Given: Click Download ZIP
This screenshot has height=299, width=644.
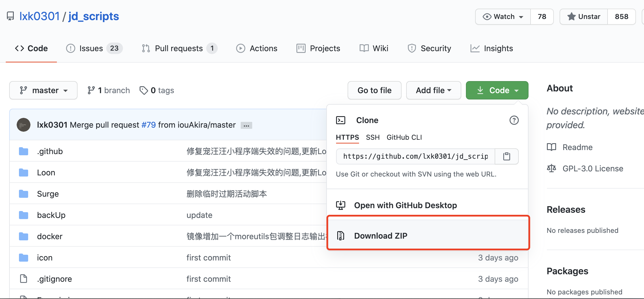Looking at the screenshot, I should click(428, 236).
